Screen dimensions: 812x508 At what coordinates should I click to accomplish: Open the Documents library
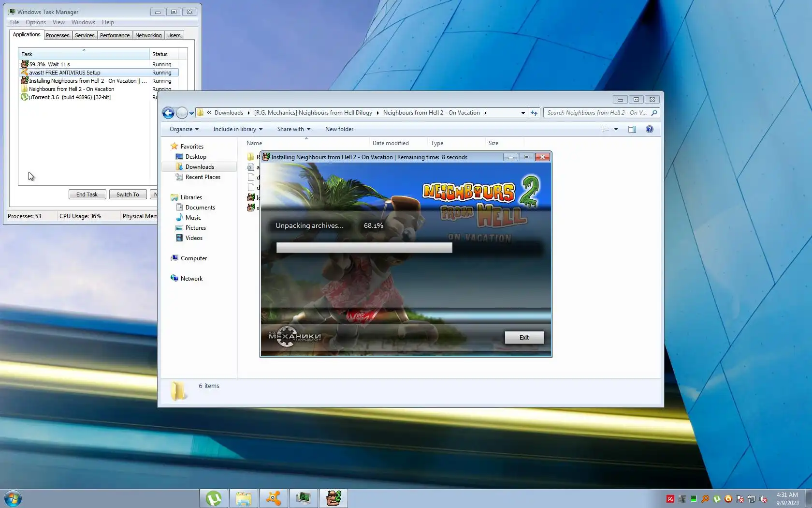point(200,208)
